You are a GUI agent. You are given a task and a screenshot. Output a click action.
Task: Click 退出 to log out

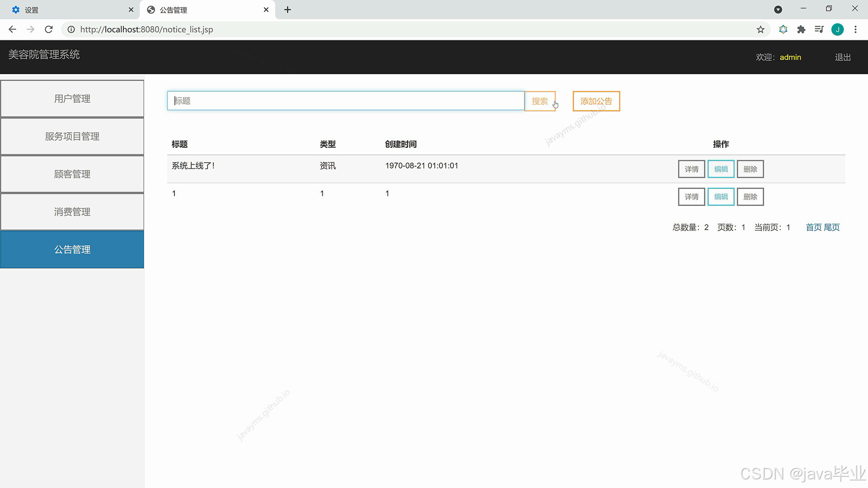(843, 57)
